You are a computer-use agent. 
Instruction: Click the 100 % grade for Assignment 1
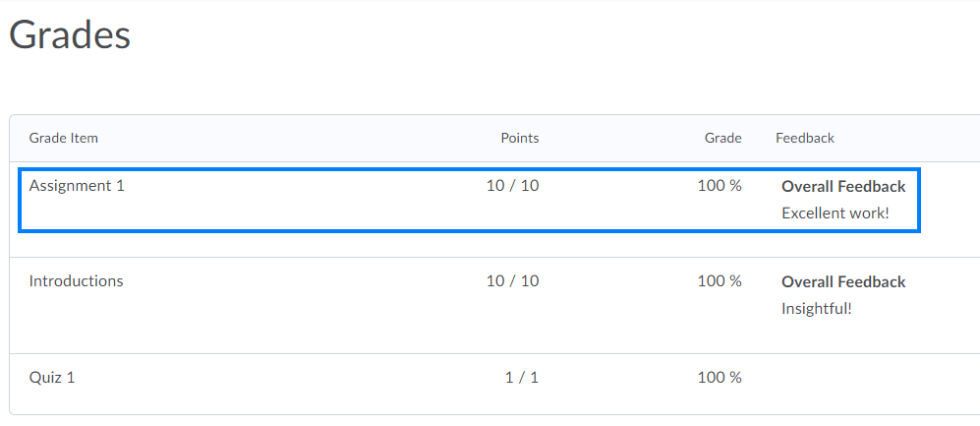[x=720, y=185]
